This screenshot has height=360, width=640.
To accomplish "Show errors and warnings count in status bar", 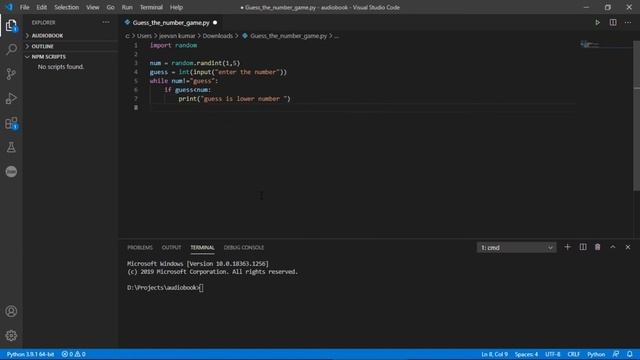I will pos(73,354).
